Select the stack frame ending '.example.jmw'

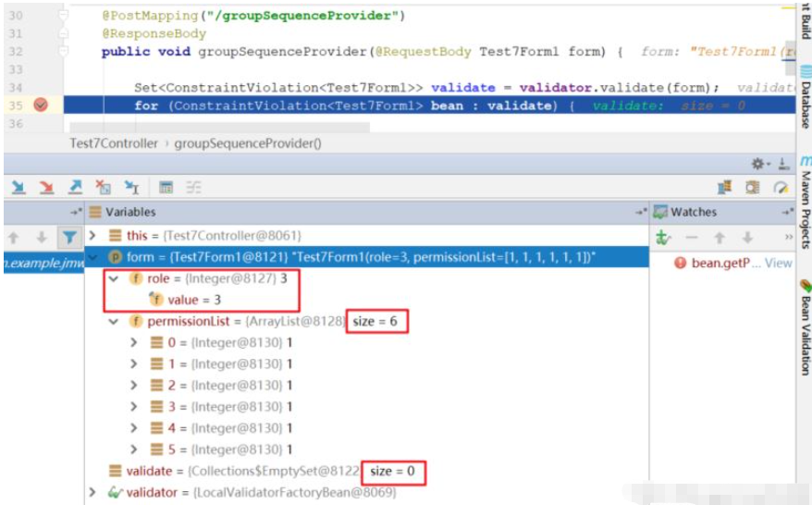[44, 263]
